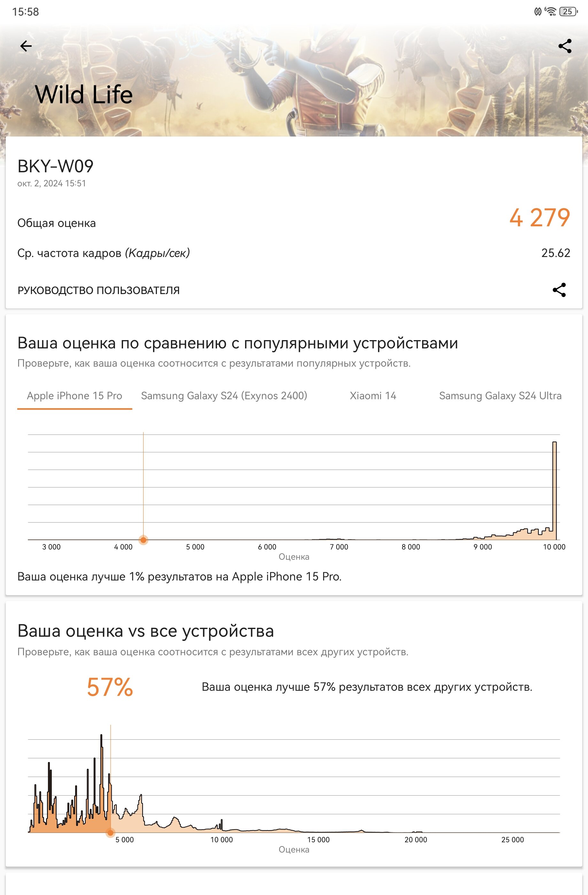
Task: Open РУКОВОДСТВО ПОЛЬЗОВАТЕЛЯ link
Action: [x=98, y=290]
